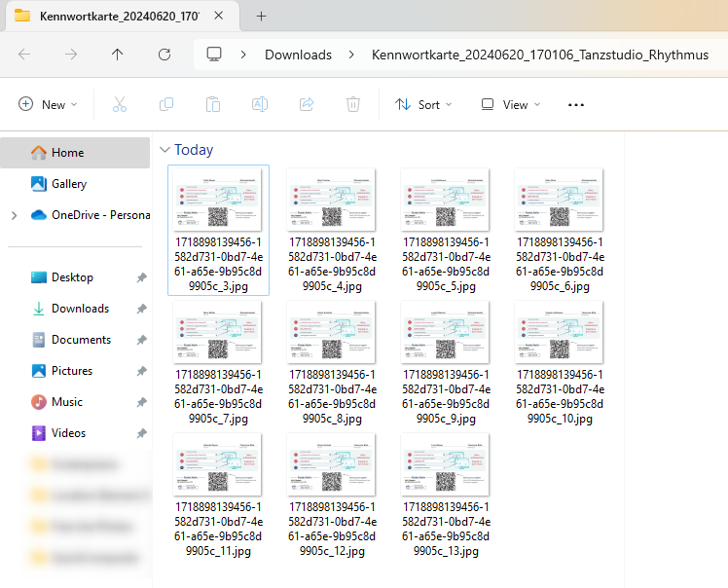The image size is (728, 588).
Task: Click the Forward navigation arrow
Action: 71,55
